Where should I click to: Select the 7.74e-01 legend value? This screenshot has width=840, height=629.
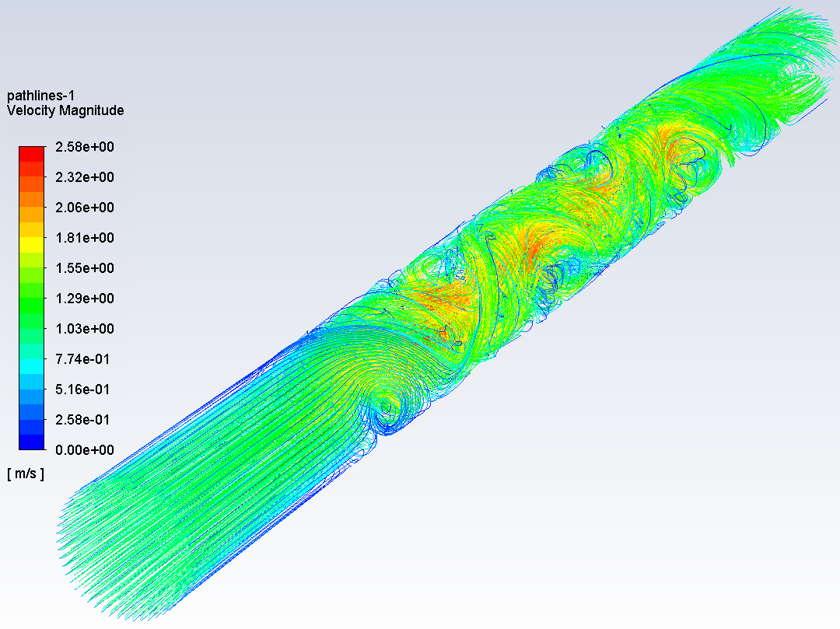[83, 358]
